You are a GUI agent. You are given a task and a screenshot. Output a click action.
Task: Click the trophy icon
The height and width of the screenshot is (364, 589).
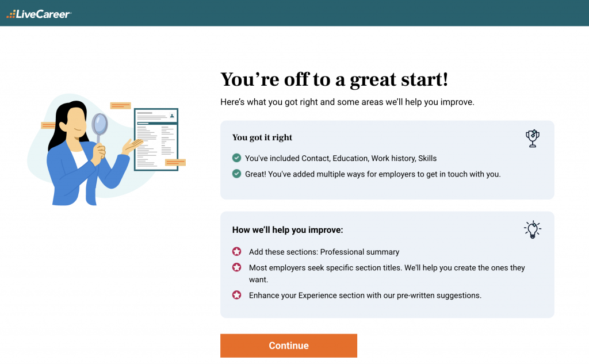click(x=532, y=138)
